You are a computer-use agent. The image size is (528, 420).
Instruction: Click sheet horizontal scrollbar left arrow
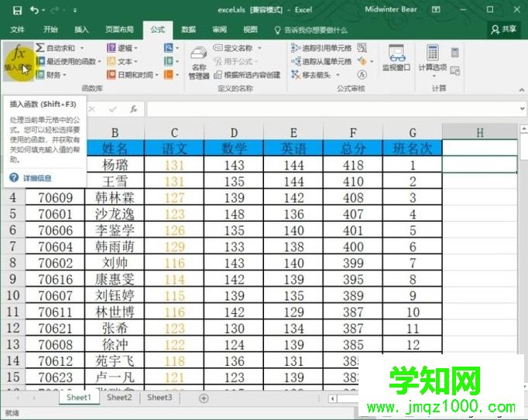(x=332, y=399)
